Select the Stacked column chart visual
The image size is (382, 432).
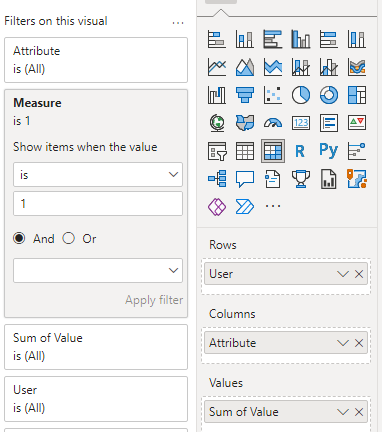[x=245, y=39]
